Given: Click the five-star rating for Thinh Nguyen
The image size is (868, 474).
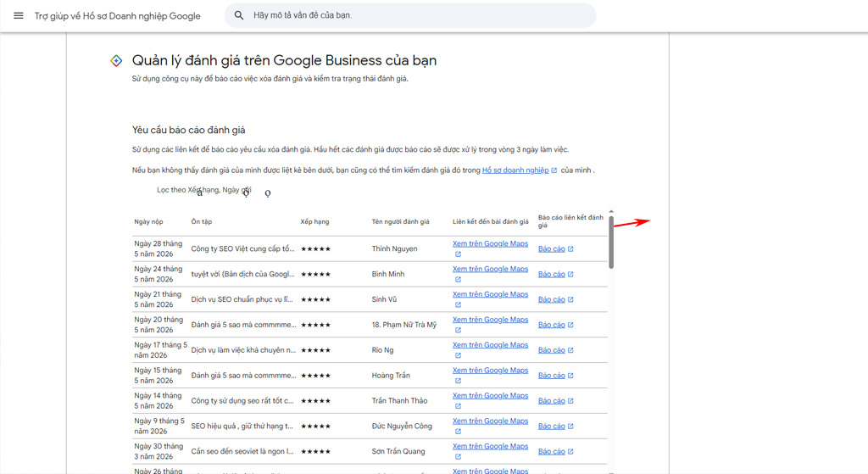Looking at the screenshot, I should coord(315,249).
